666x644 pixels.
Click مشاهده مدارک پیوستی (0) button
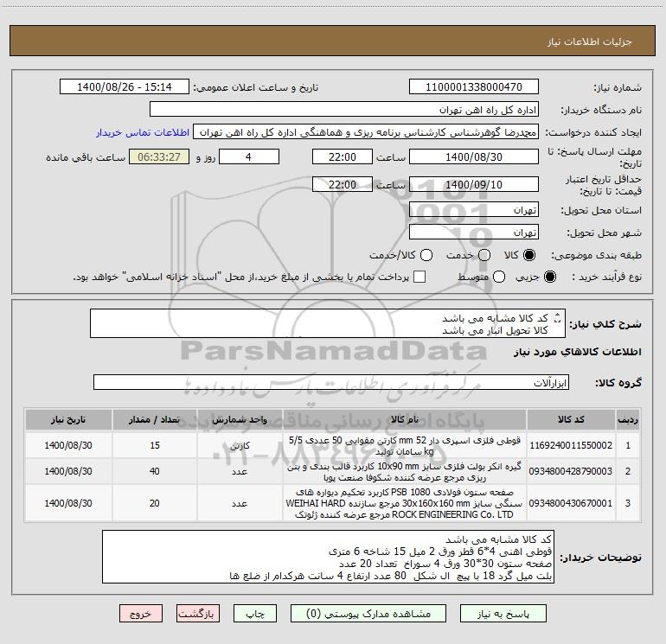coord(368,614)
